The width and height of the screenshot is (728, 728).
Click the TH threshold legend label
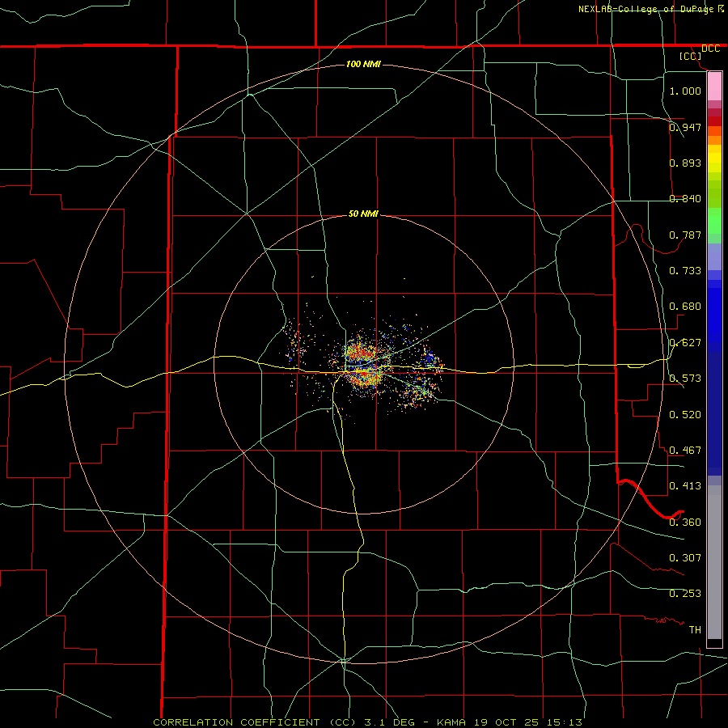695,630
